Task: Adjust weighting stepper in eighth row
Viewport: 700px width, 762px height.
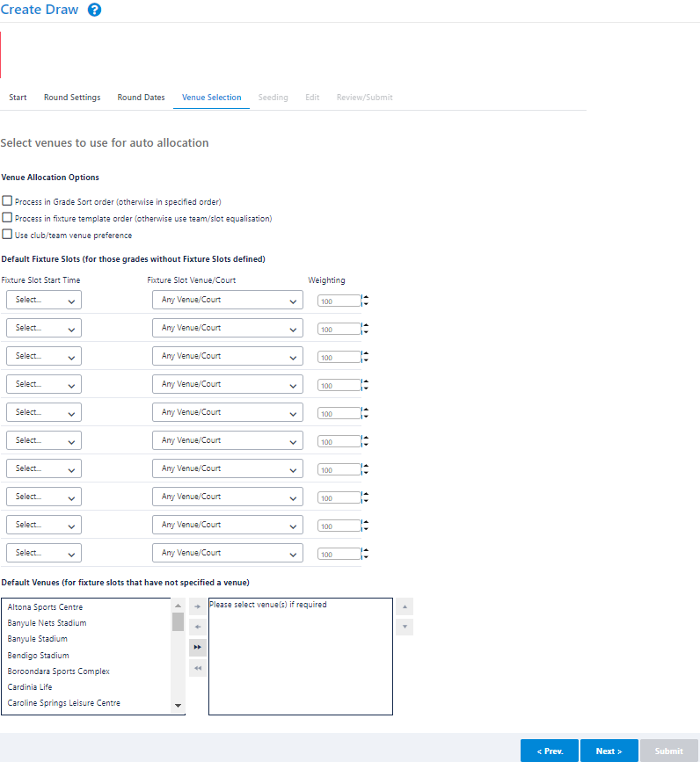Action: (x=366, y=497)
